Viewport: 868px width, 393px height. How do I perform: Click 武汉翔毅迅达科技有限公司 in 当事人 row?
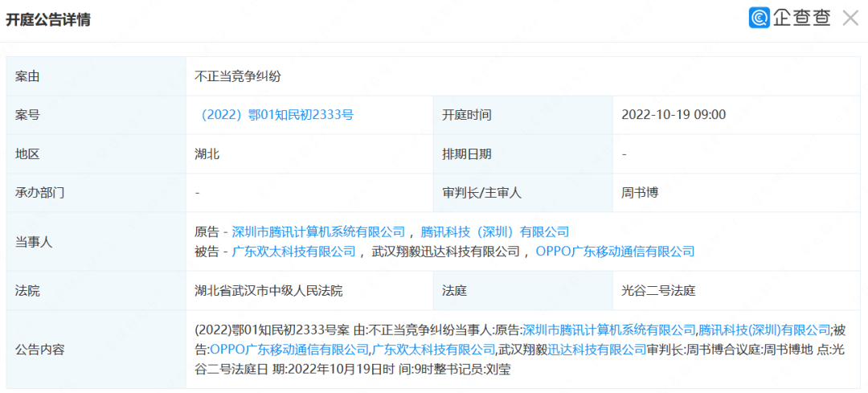click(445, 252)
